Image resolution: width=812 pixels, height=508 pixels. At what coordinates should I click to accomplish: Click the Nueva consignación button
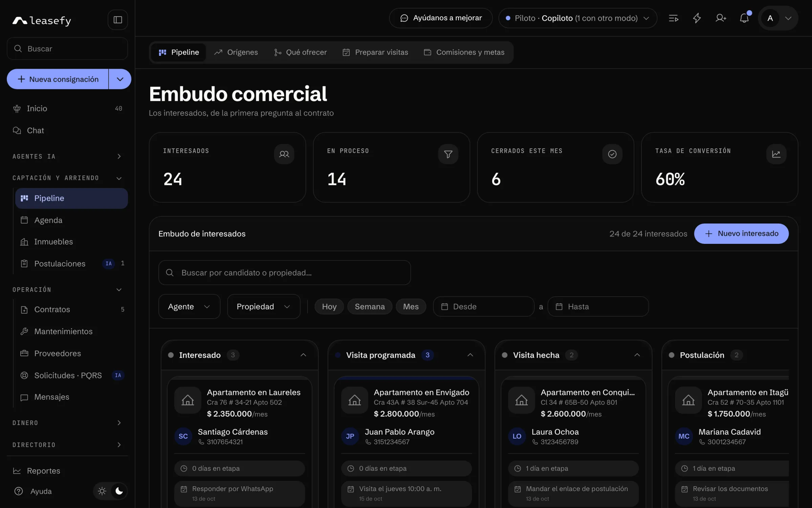58,79
